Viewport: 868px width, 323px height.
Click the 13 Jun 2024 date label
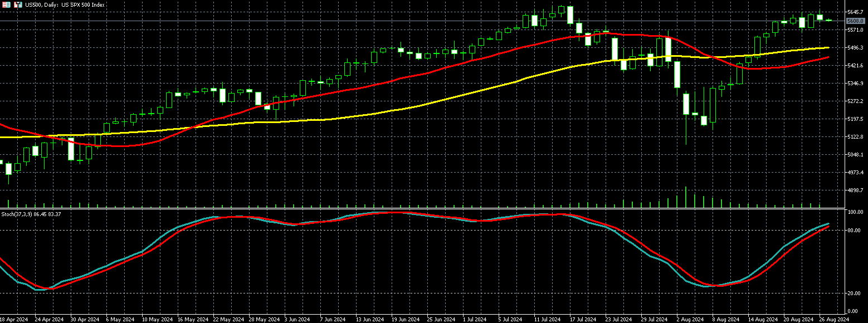tap(369, 320)
